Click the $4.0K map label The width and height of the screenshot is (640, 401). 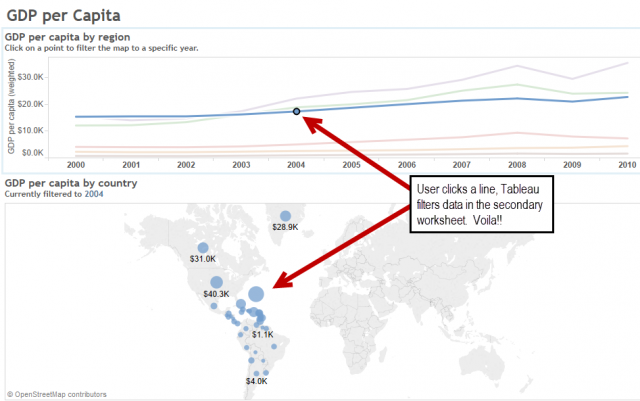click(256, 381)
